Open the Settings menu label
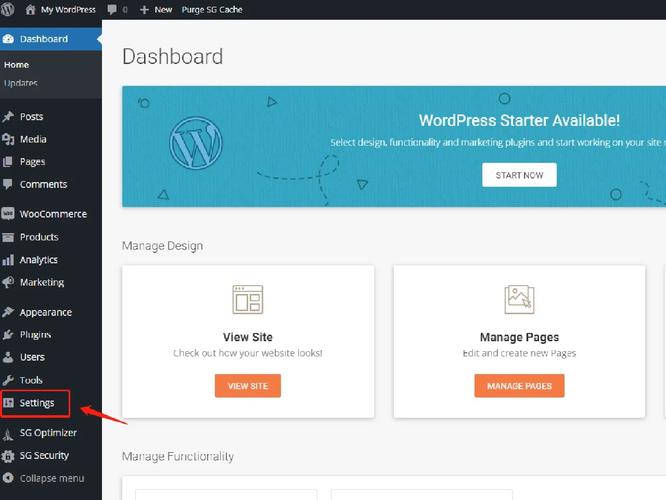This screenshot has width=666, height=500. [x=37, y=403]
